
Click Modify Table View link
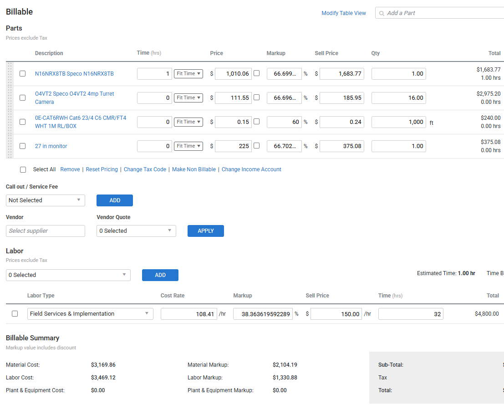tap(343, 13)
